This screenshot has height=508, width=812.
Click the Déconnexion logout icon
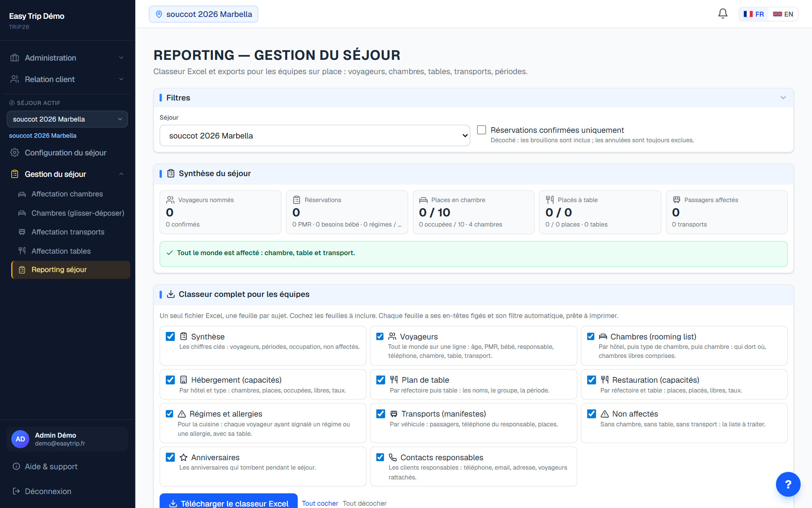tap(16, 491)
